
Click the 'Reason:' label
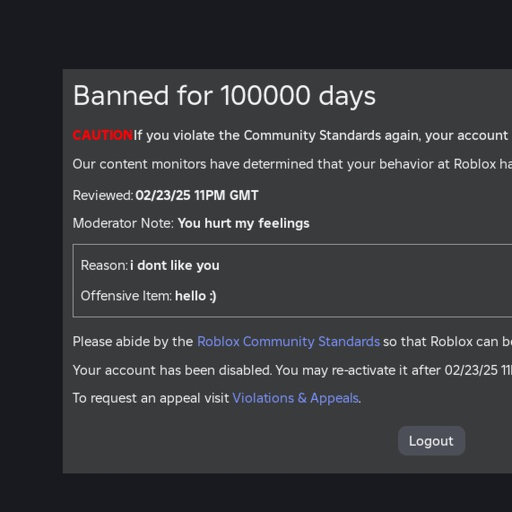[x=104, y=266]
